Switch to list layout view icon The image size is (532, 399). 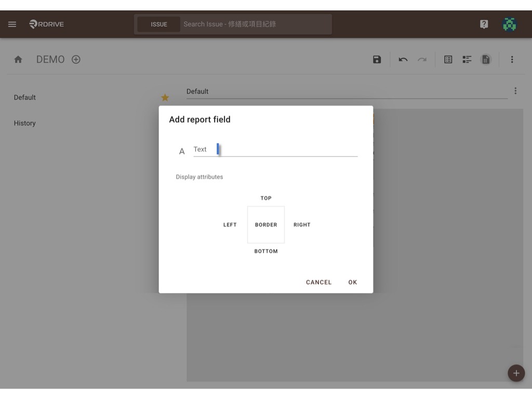point(448,59)
